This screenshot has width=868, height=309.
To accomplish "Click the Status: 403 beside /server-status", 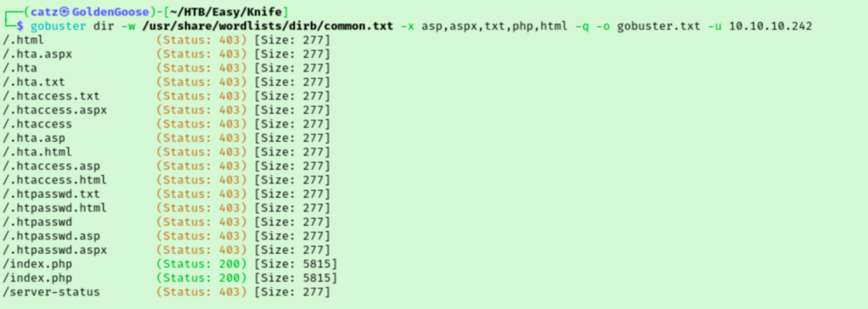I will [x=202, y=292].
